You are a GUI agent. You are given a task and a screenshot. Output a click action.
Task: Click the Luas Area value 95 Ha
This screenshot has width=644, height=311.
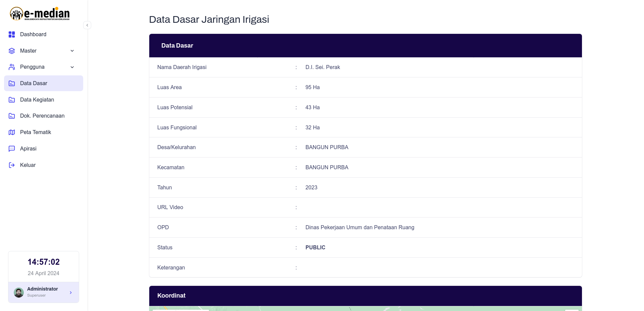pyautogui.click(x=313, y=87)
